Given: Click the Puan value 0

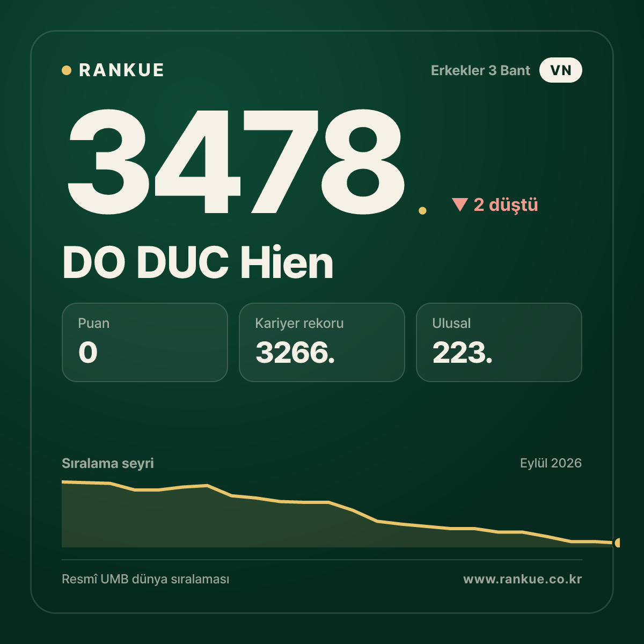Looking at the screenshot, I should tap(88, 353).
